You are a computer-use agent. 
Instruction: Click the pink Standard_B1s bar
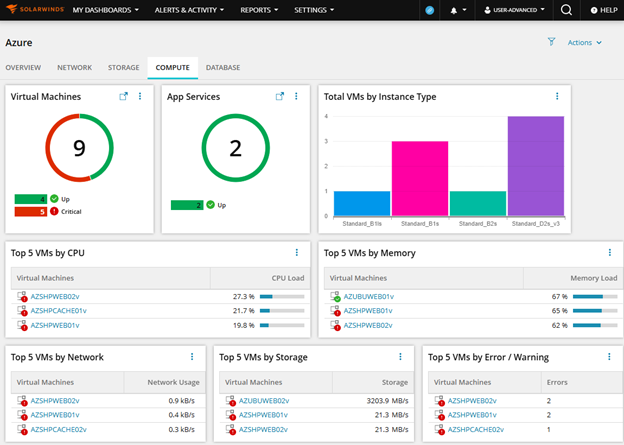coord(420,178)
